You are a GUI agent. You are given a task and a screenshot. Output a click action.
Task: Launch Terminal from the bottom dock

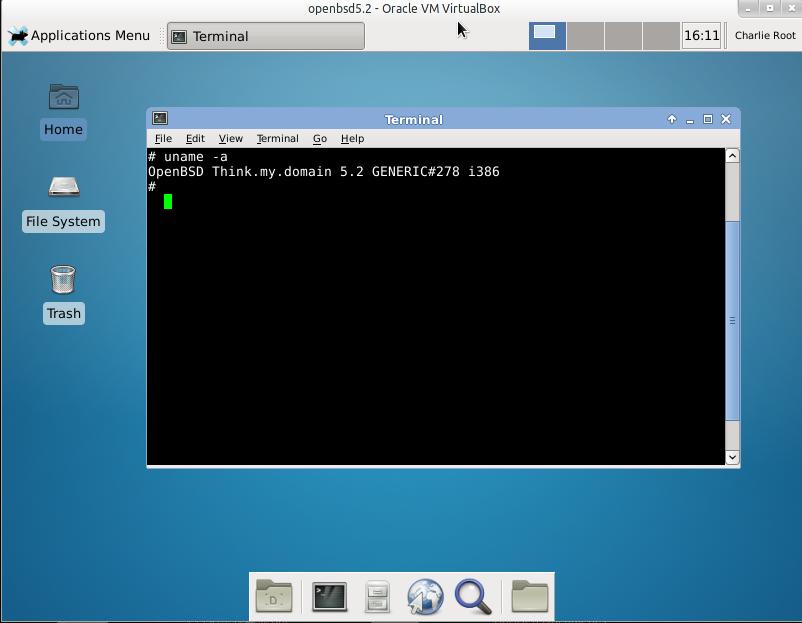329,596
